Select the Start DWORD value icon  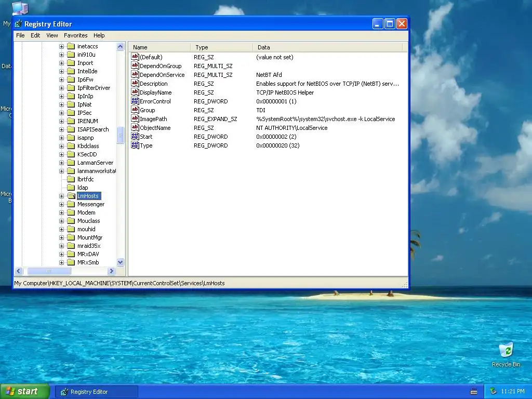pos(135,136)
